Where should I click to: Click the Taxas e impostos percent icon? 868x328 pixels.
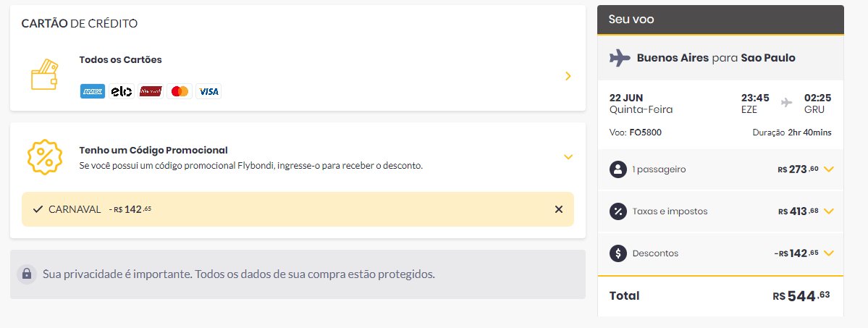(618, 211)
